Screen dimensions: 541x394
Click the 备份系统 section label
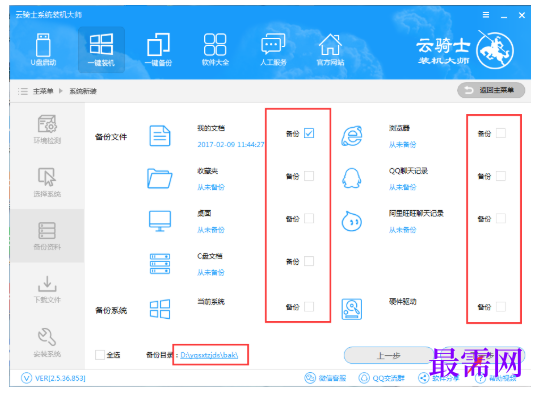111,311
